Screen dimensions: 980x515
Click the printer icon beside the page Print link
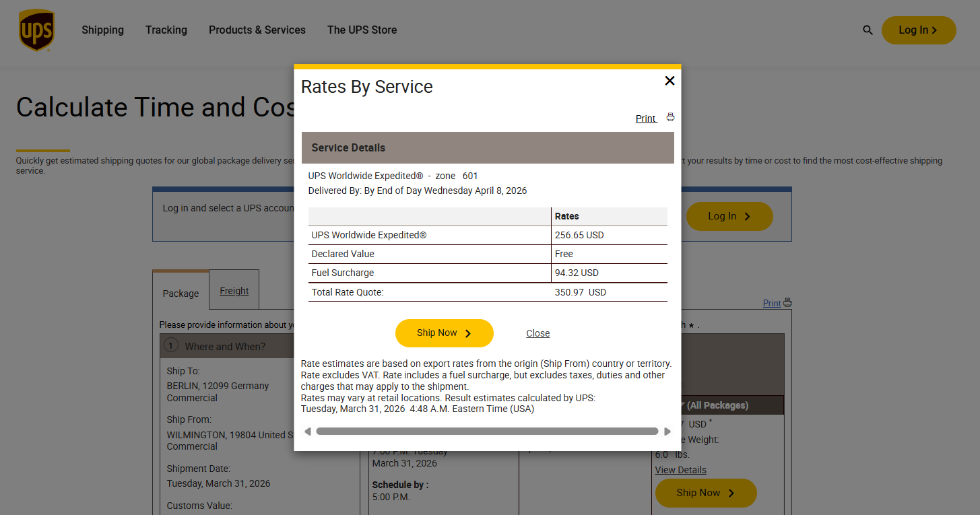tap(788, 303)
